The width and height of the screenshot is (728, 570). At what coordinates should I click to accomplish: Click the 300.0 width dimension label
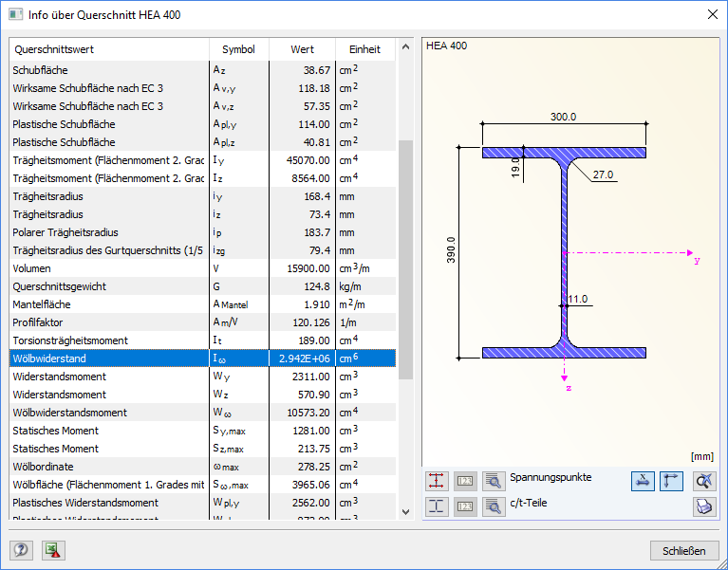(x=563, y=117)
